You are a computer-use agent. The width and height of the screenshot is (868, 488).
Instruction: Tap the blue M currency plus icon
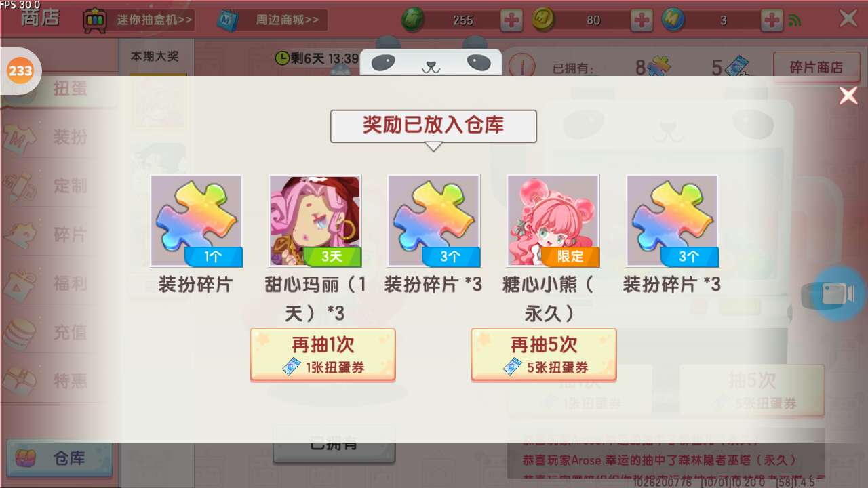772,20
